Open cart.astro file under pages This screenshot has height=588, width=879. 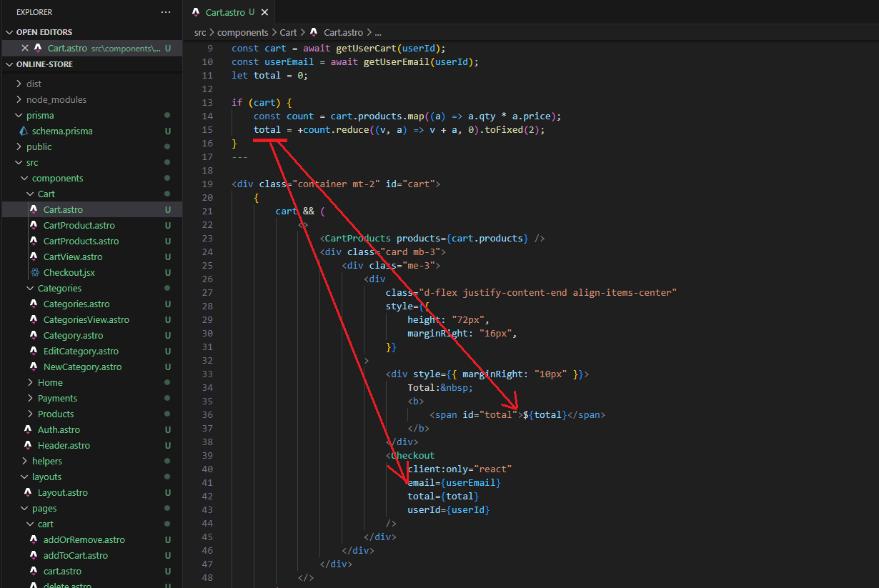coord(62,571)
